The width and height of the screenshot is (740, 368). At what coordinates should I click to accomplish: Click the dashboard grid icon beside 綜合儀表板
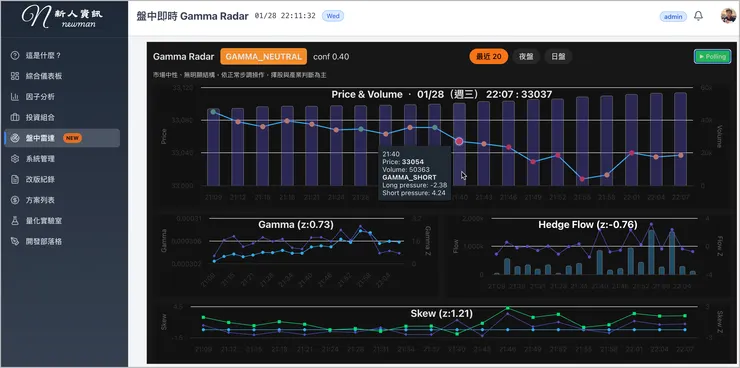15,76
